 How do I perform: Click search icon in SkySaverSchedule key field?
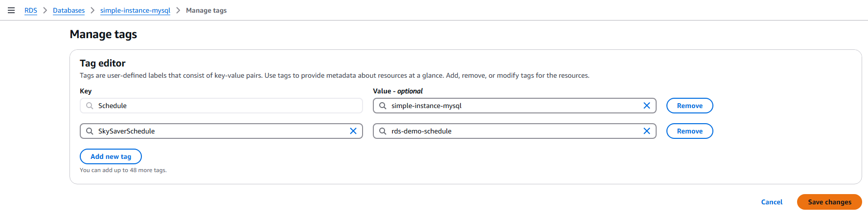pyautogui.click(x=90, y=131)
